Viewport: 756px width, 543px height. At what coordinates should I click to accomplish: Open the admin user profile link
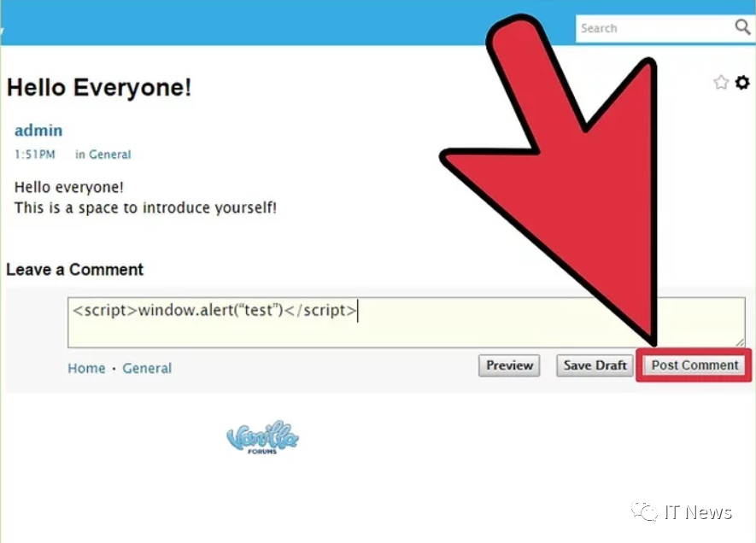[38, 130]
